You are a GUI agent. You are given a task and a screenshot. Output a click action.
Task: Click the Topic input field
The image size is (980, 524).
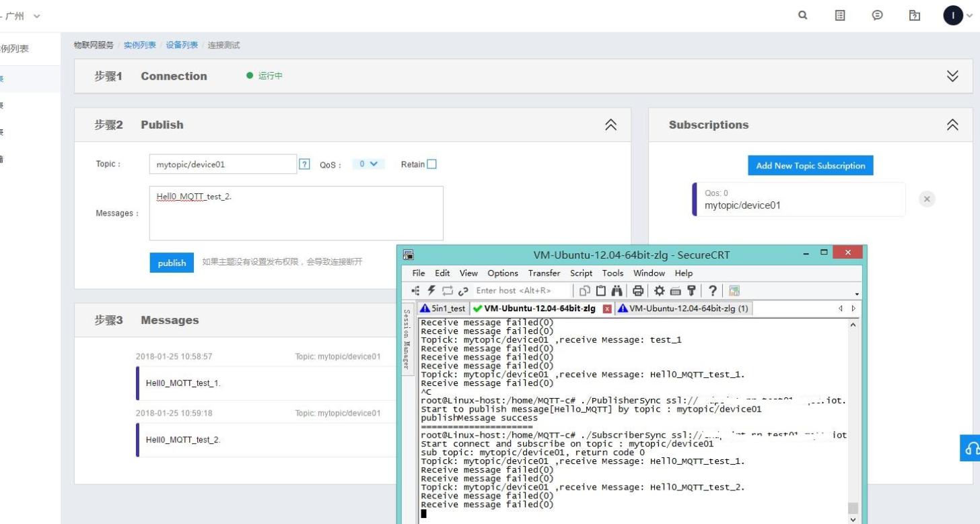pos(223,164)
